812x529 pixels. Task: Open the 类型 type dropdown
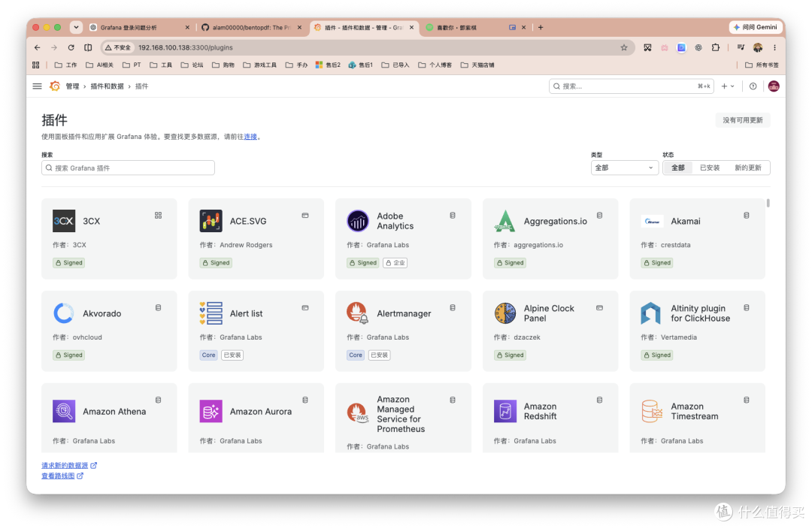[625, 168]
